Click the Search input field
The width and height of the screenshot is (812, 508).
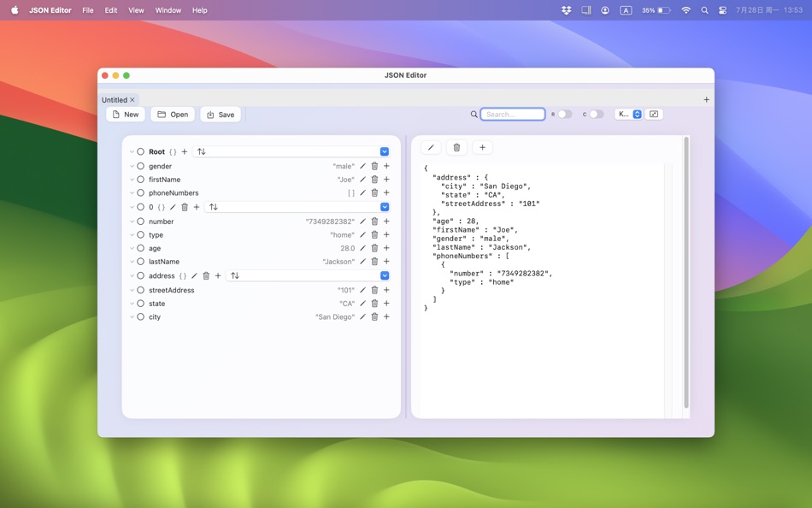[x=513, y=114]
